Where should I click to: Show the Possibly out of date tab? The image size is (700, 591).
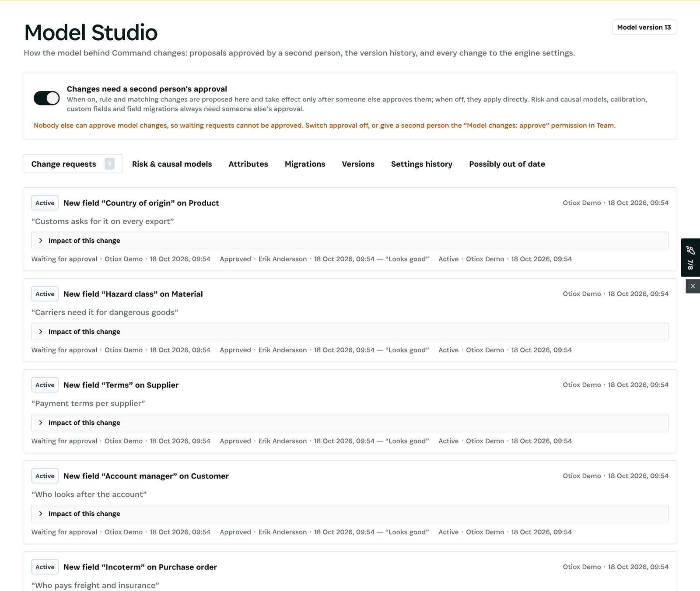click(507, 164)
